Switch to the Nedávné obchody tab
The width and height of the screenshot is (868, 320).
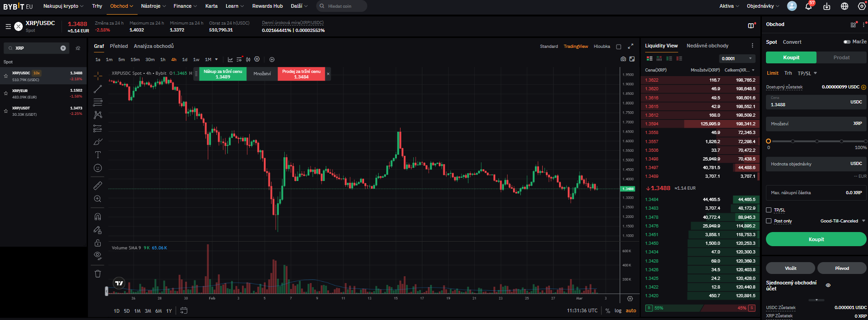707,46
